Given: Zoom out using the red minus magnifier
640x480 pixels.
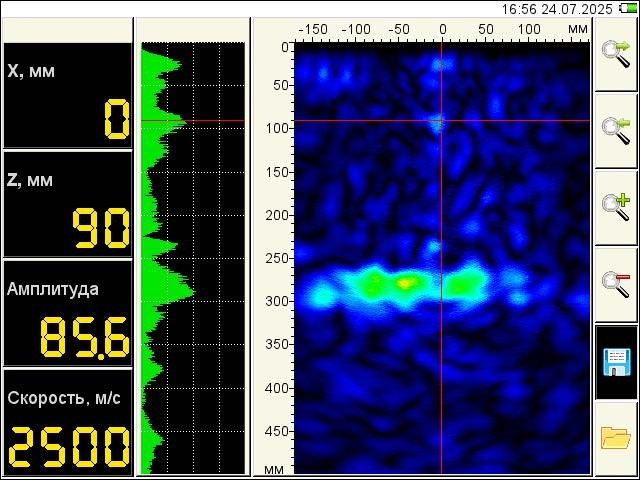Looking at the screenshot, I should tap(616, 284).
